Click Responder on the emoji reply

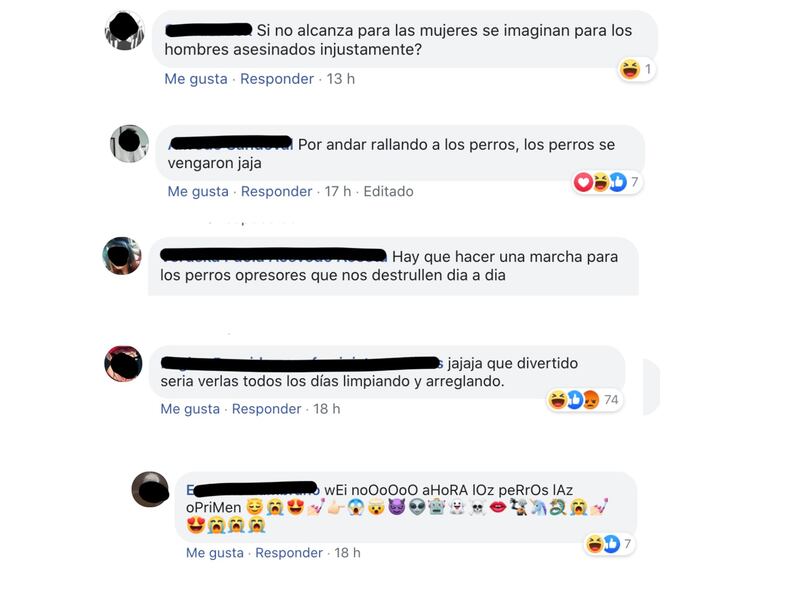point(289,552)
